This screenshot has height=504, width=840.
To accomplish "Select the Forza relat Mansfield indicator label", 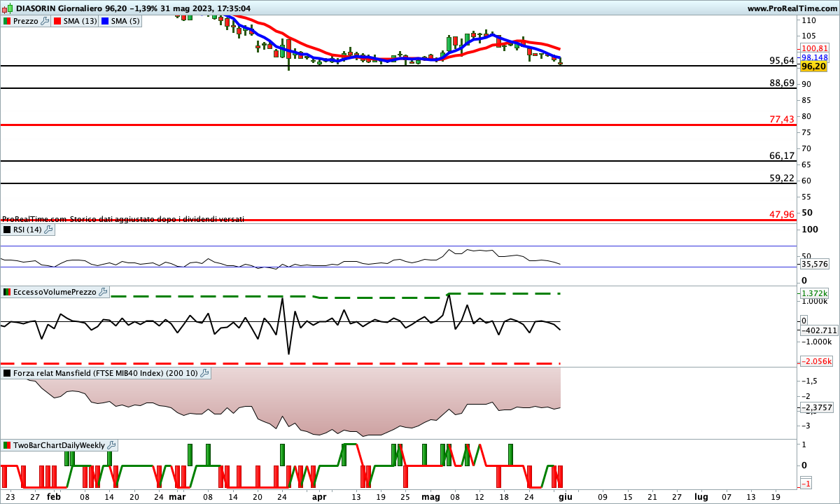I will point(106,373).
